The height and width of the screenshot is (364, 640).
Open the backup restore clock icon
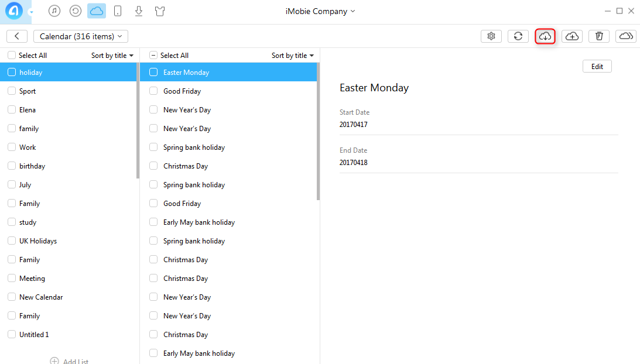[76, 11]
